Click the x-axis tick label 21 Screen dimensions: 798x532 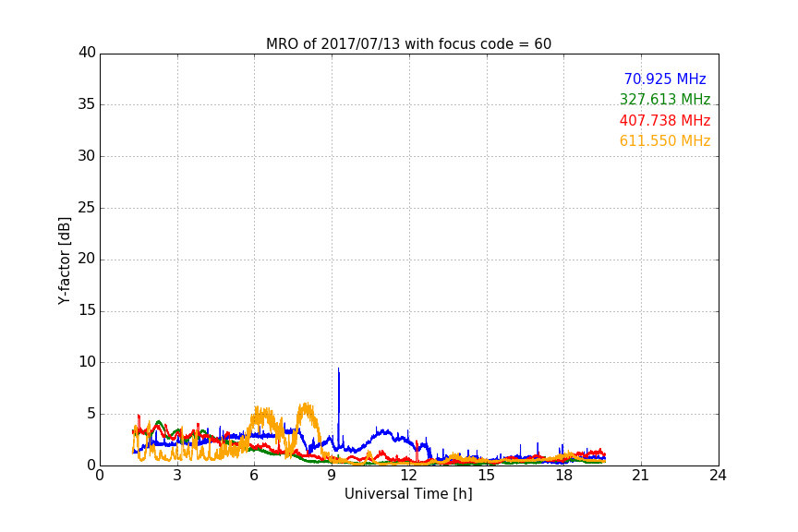click(x=641, y=476)
